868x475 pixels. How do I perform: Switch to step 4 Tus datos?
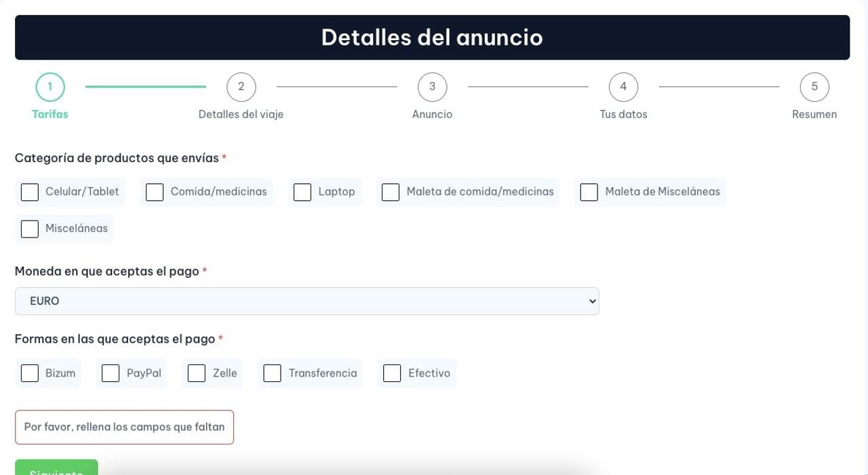coord(623,87)
